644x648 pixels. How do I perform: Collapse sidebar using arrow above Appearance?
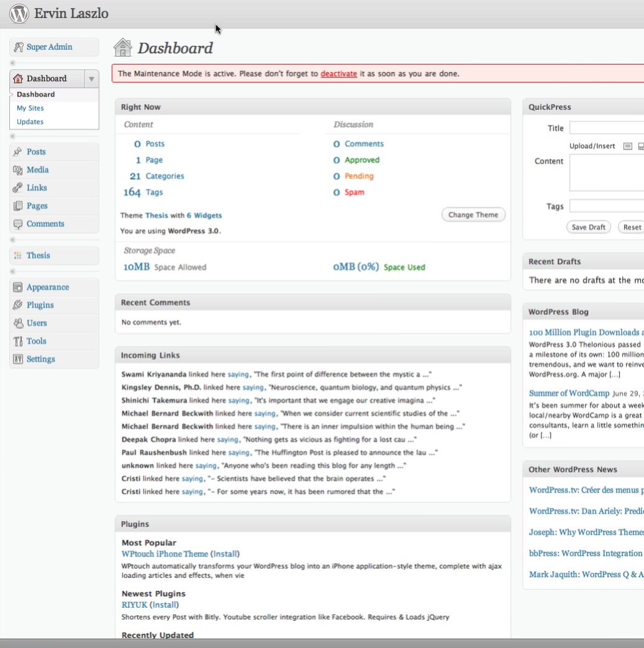12,272
